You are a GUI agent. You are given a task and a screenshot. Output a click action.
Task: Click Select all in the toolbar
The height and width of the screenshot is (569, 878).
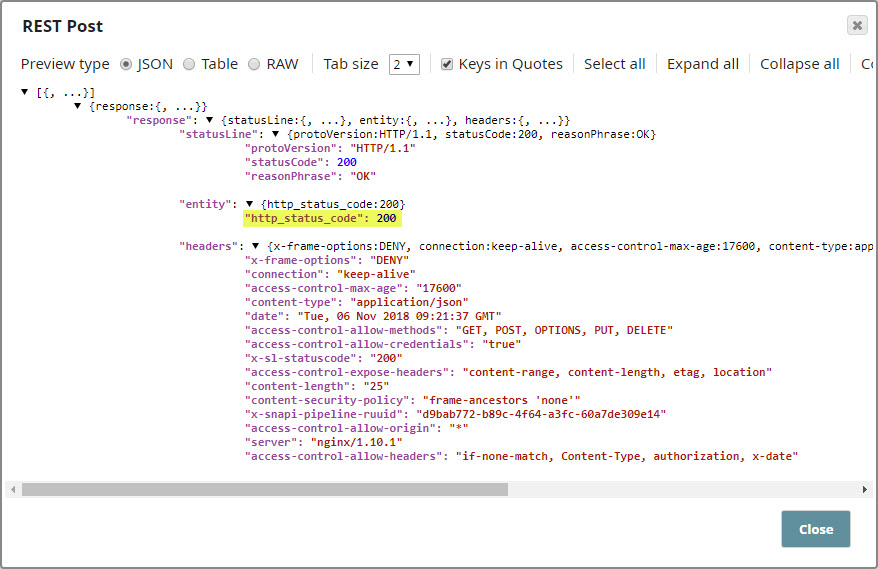point(614,64)
